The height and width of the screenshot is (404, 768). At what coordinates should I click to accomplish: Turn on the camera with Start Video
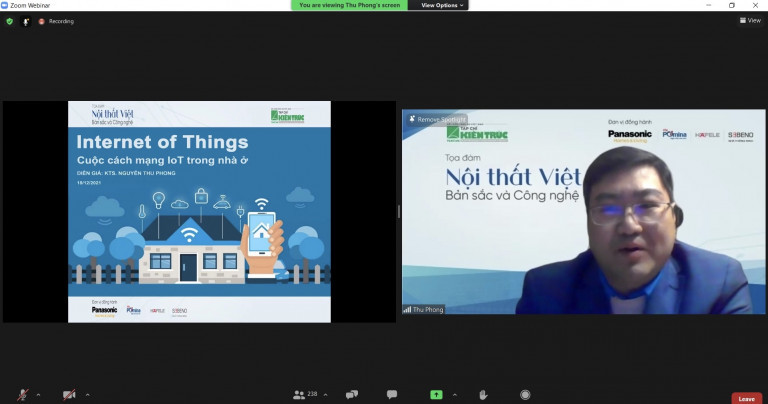pos(69,394)
